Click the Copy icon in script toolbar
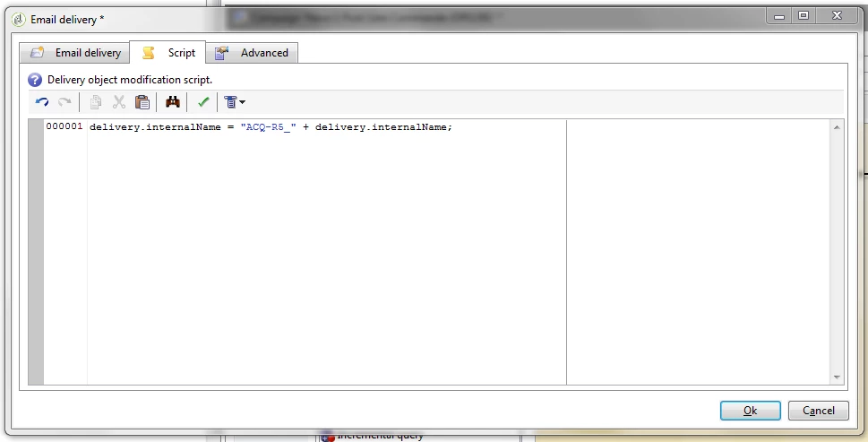 point(96,102)
